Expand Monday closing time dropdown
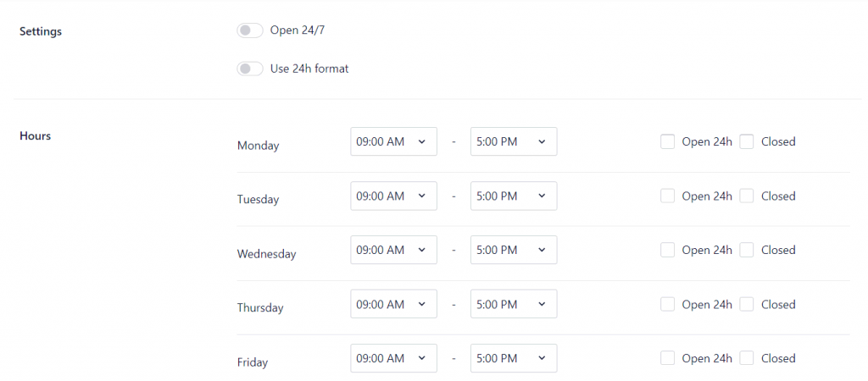Image resolution: width=868 pixels, height=381 pixels. pos(514,141)
